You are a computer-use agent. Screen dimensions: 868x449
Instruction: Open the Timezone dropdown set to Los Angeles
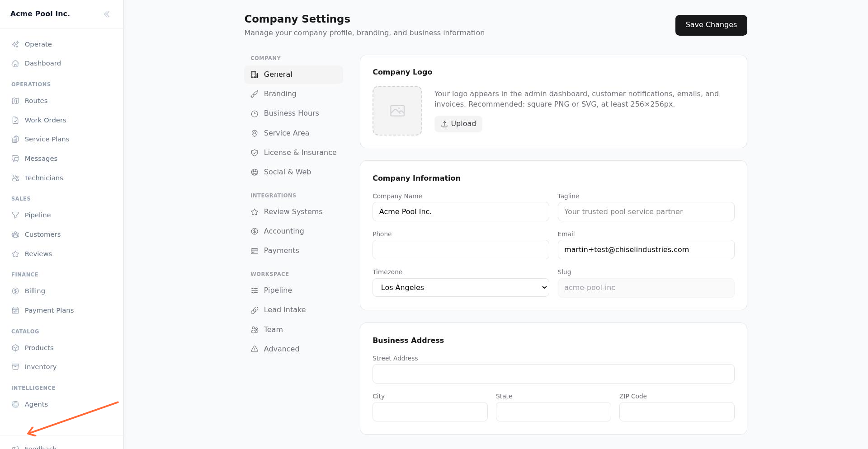tap(461, 288)
